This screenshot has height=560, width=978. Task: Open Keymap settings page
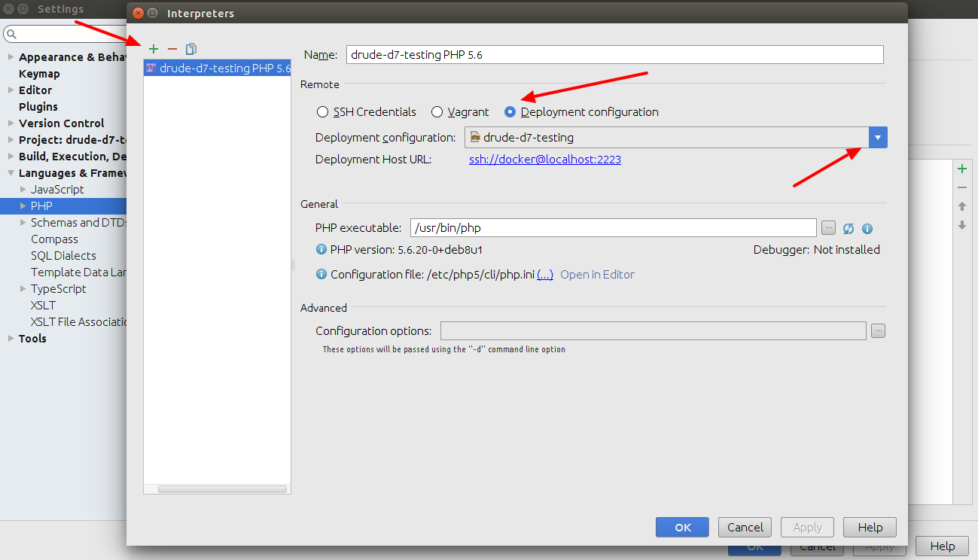[39, 74]
